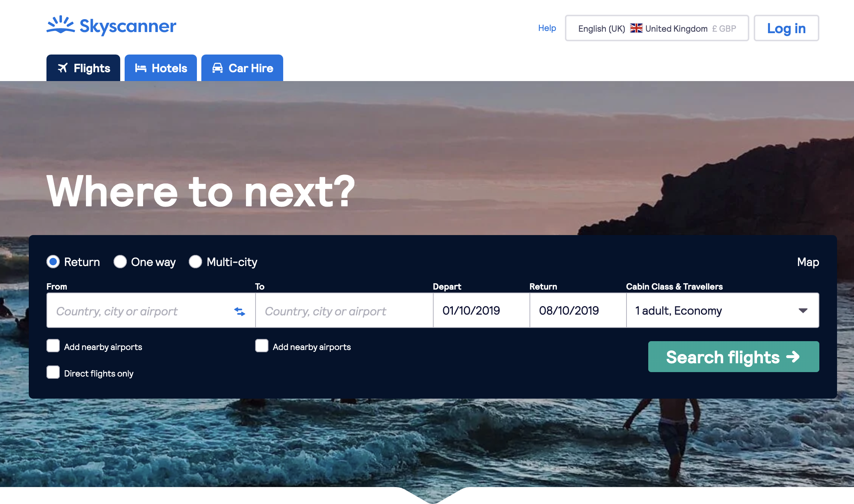Enable Direct flights only checkbox
Screen dimensions: 854x504
[53, 373]
